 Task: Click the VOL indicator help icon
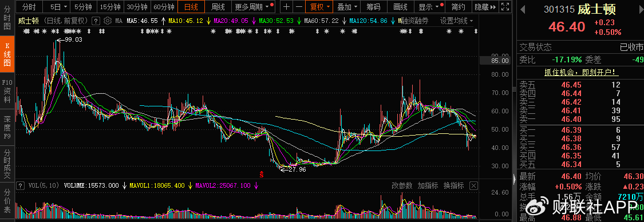pos(20,185)
